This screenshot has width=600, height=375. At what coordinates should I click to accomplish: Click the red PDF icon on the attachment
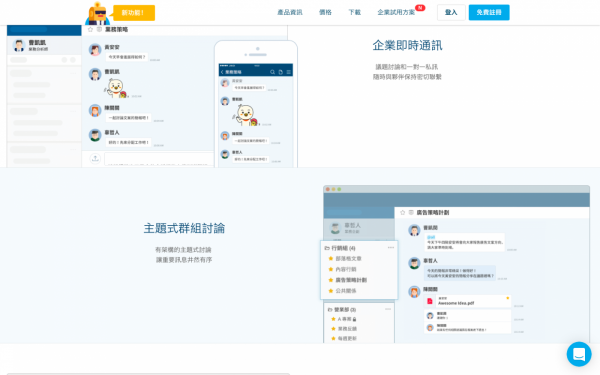tap(430, 301)
